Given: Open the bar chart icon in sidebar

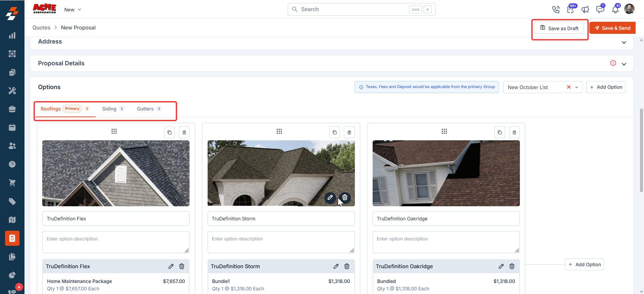Looking at the screenshot, I should [x=12, y=35].
